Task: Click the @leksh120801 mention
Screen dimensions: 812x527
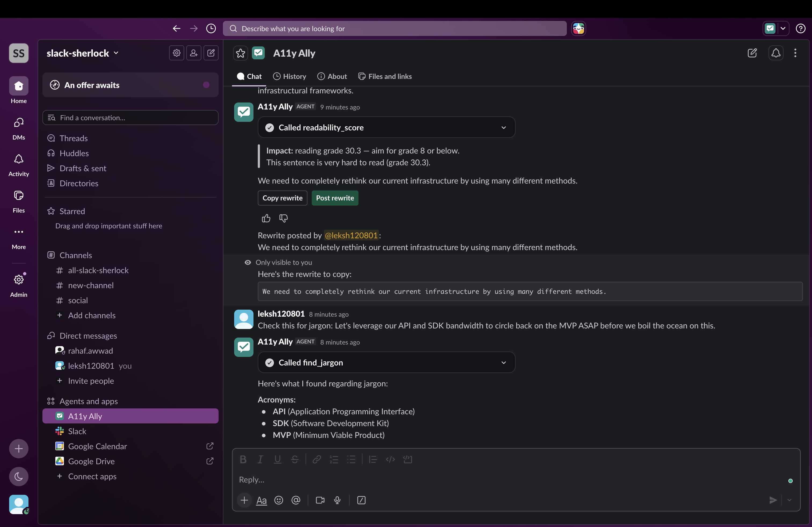Action: tap(351, 235)
